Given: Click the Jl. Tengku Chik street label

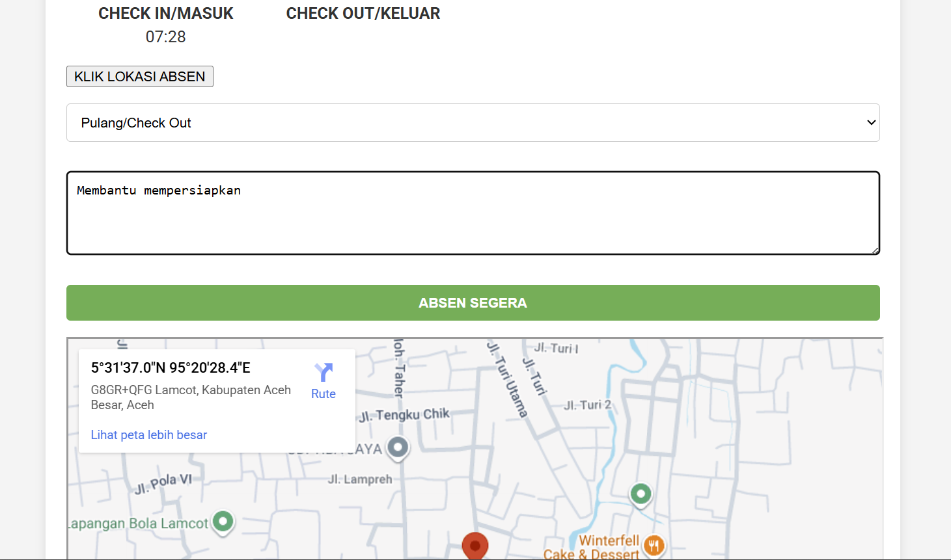Looking at the screenshot, I should coord(404,415).
